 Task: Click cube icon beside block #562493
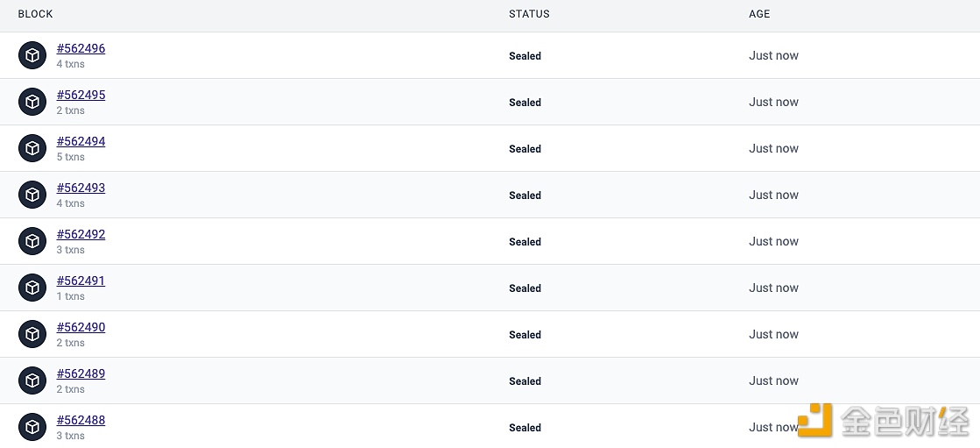pyautogui.click(x=32, y=195)
